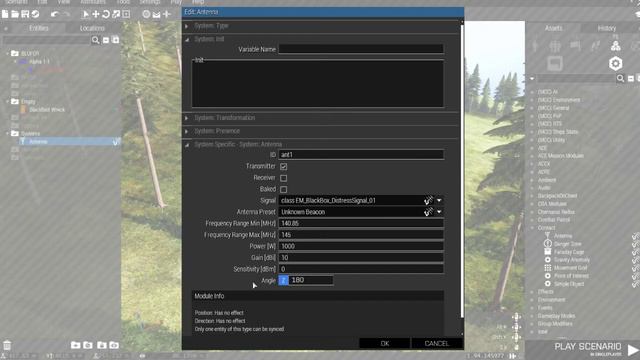Image resolution: width=640 pixels, height=360 pixels.
Task: Click Frequency Range Max field 145
Action: [361, 235]
